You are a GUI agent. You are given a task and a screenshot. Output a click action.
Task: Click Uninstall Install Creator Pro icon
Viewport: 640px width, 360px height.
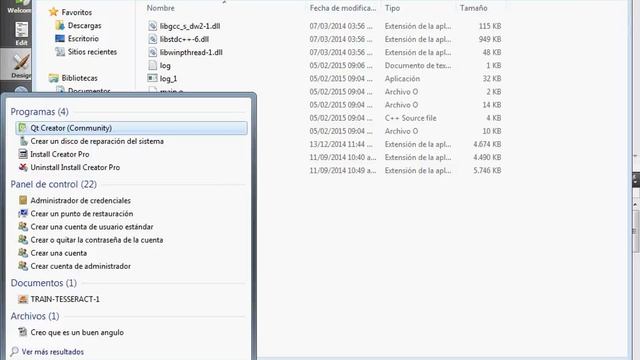tap(23, 167)
